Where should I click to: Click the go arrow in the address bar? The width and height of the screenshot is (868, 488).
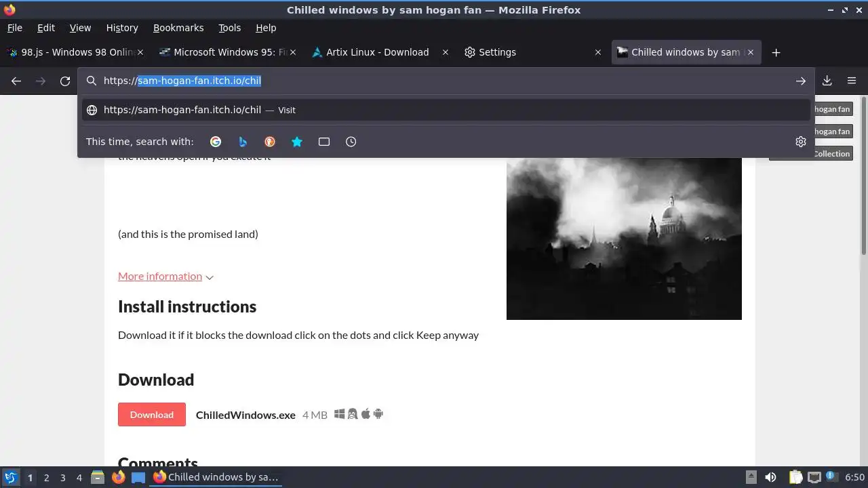801,81
